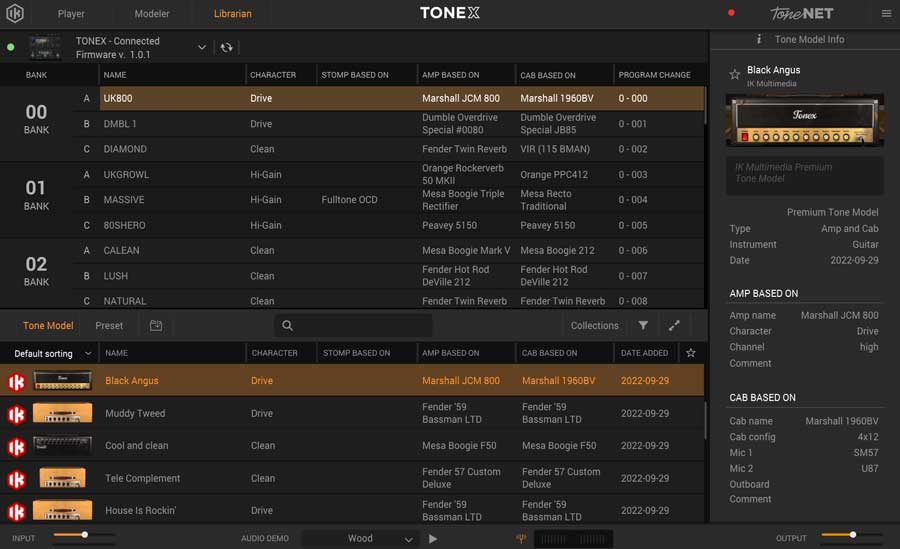This screenshot has height=549, width=900.
Task: Click the folder icon next to Preset
Action: (156, 326)
